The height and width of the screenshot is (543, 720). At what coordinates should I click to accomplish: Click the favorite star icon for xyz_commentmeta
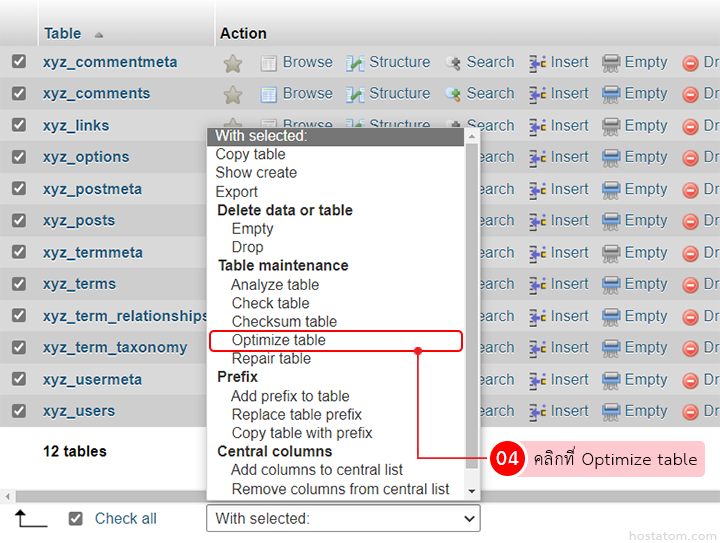[233, 63]
